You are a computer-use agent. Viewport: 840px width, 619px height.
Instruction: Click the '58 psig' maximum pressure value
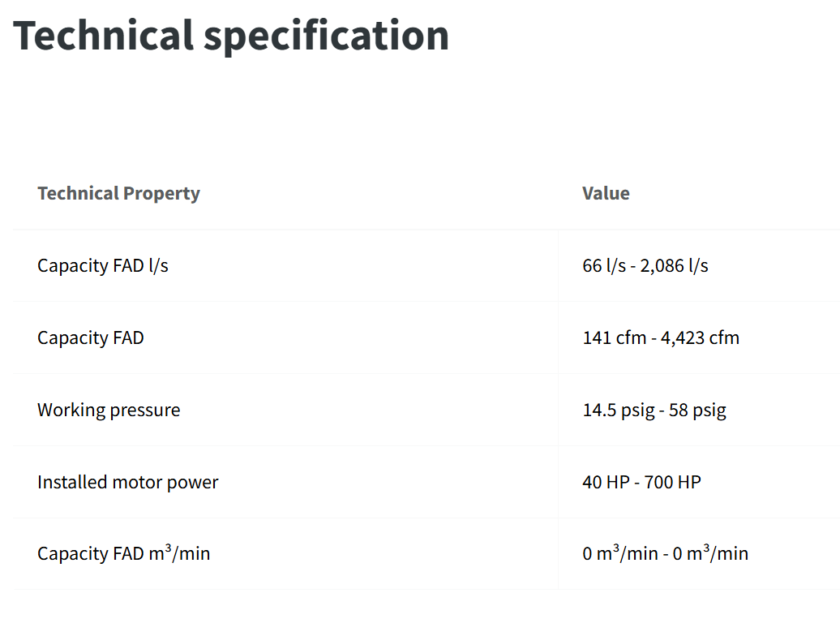pyautogui.click(x=697, y=410)
